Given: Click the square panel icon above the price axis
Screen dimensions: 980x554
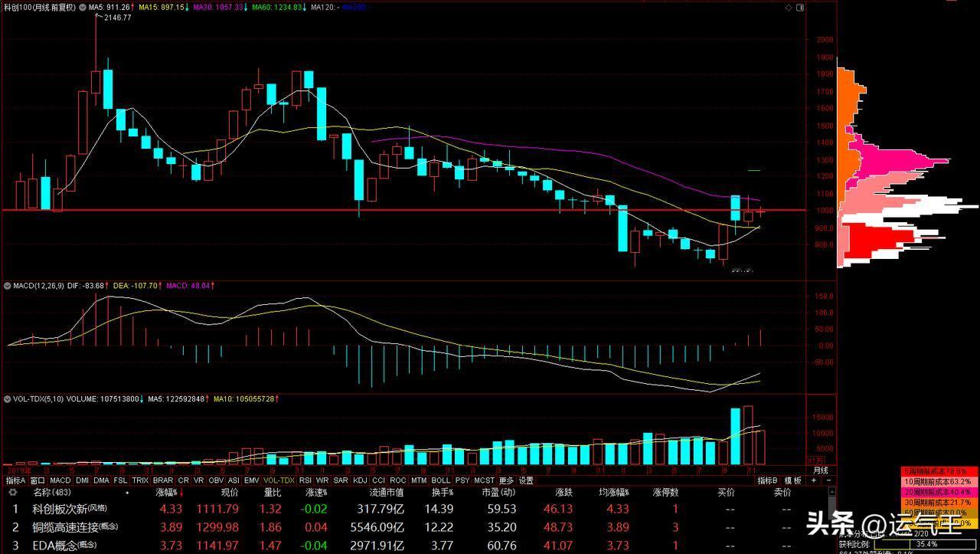Looking at the screenshot, I should [801, 7].
